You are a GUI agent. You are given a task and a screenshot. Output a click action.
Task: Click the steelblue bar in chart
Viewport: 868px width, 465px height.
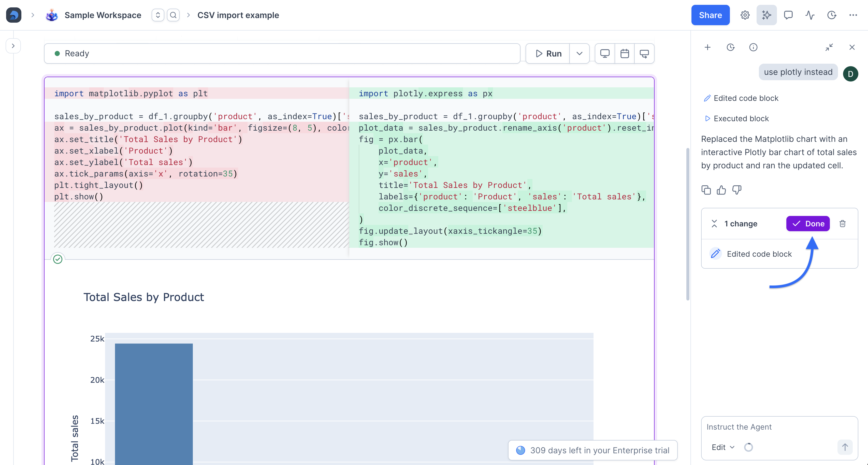154,404
